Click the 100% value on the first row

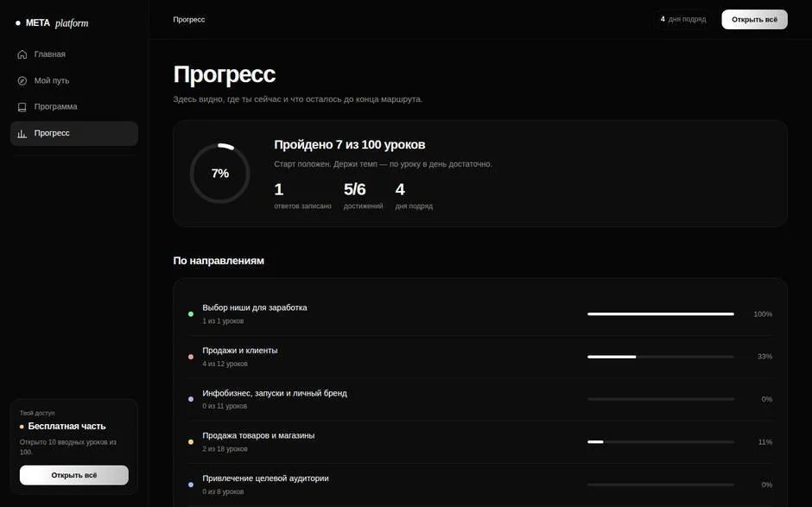click(x=763, y=314)
